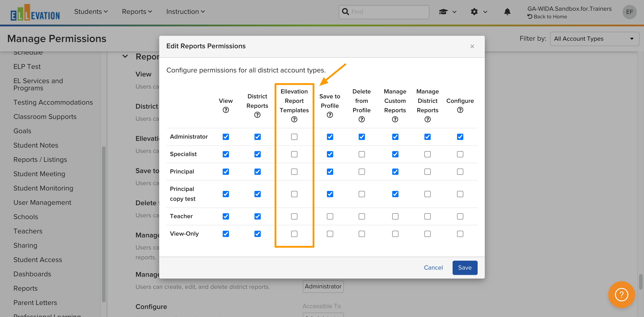This screenshot has height=317, width=644.
Task: Check Configure for Teacher
Action: (460, 216)
